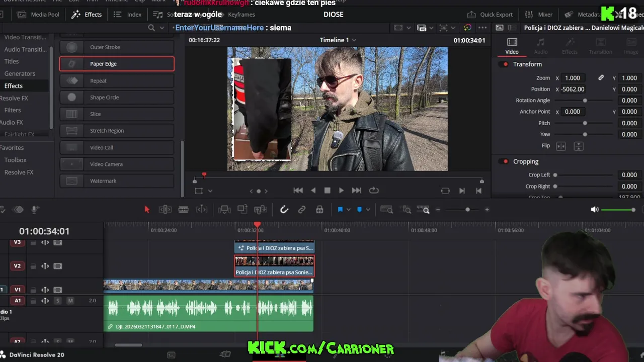644x362 pixels.
Task: Click the Replace Clip icon
Action: point(261,210)
